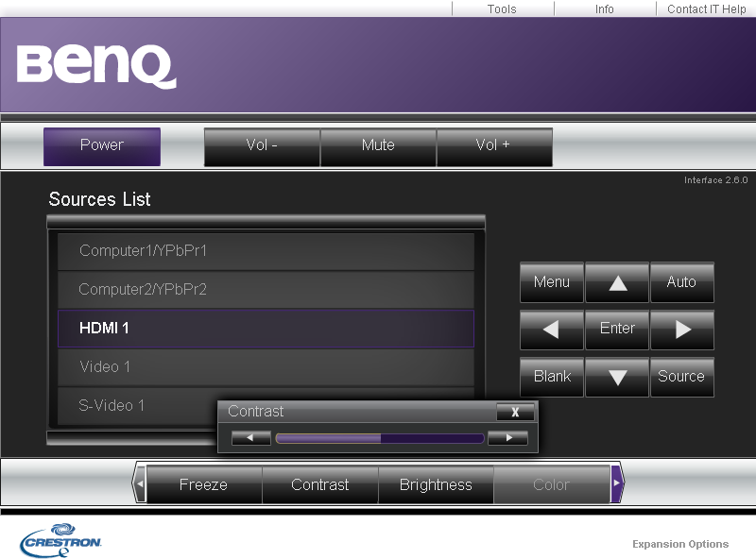Toggle the projector Power button
Image resolution: width=756 pixels, height=559 pixels.
point(102,147)
